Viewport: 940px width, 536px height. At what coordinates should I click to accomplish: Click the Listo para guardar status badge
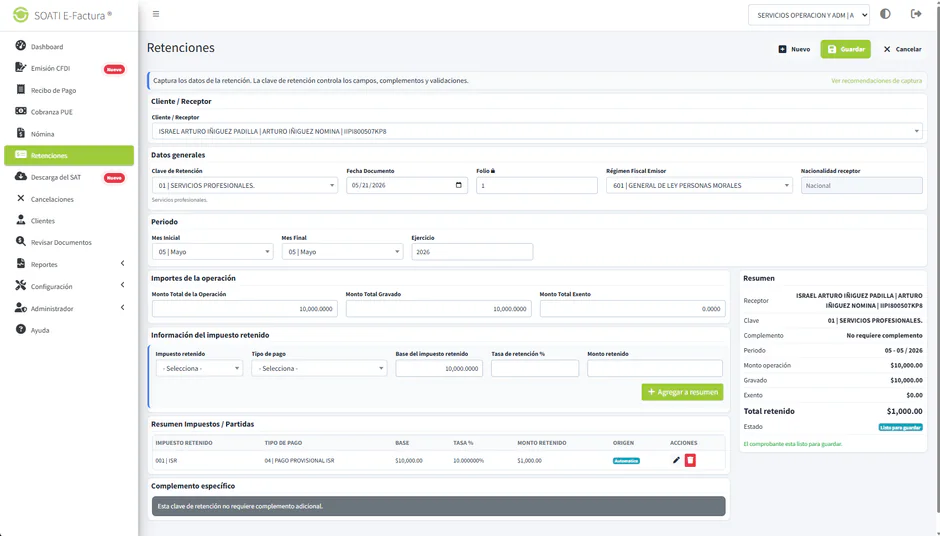click(900, 427)
